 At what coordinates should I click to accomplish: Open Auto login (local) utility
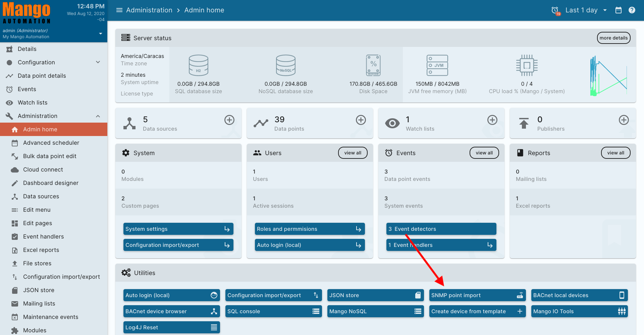(x=172, y=295)
